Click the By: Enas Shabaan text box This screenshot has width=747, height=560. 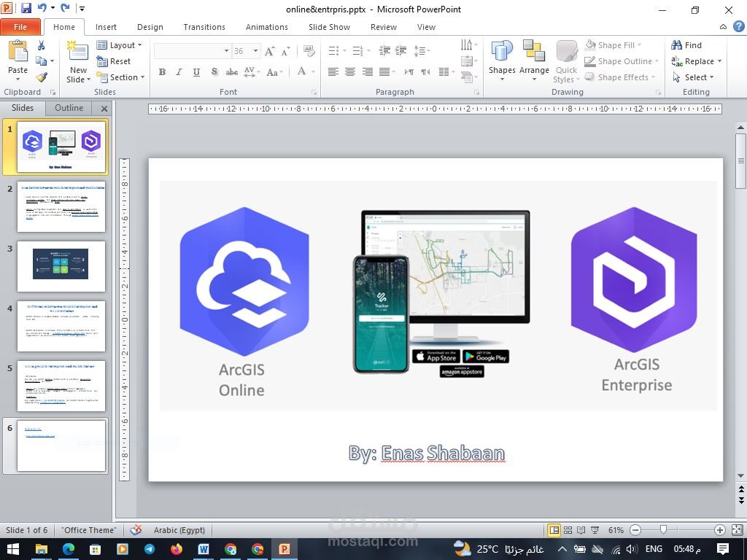(426, 453)
